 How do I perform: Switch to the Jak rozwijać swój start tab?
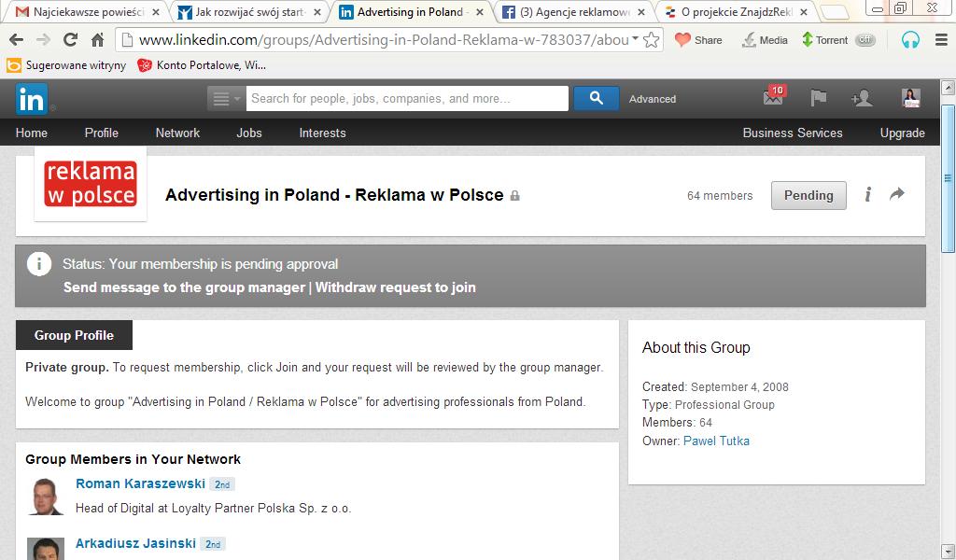click(250, 11)
